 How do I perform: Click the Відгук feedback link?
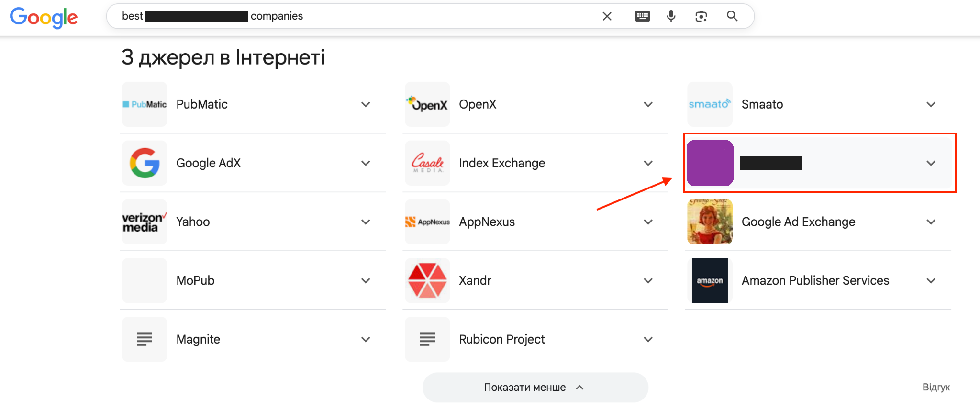pos(936,388)
